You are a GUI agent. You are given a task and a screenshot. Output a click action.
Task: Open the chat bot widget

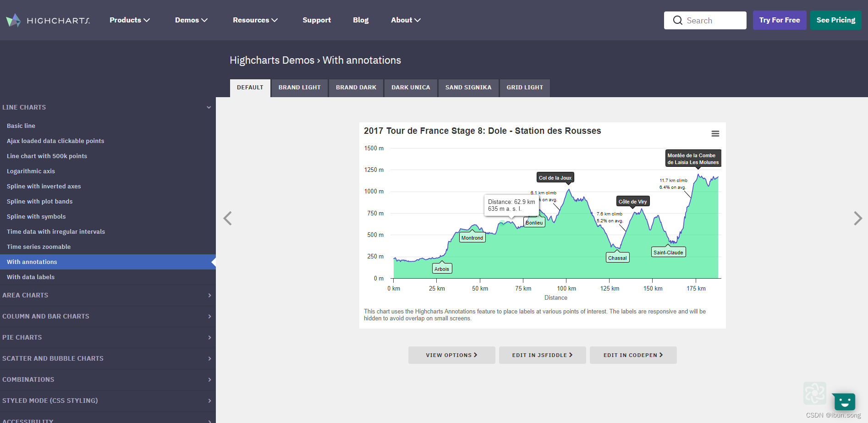(x=844, y=402)
